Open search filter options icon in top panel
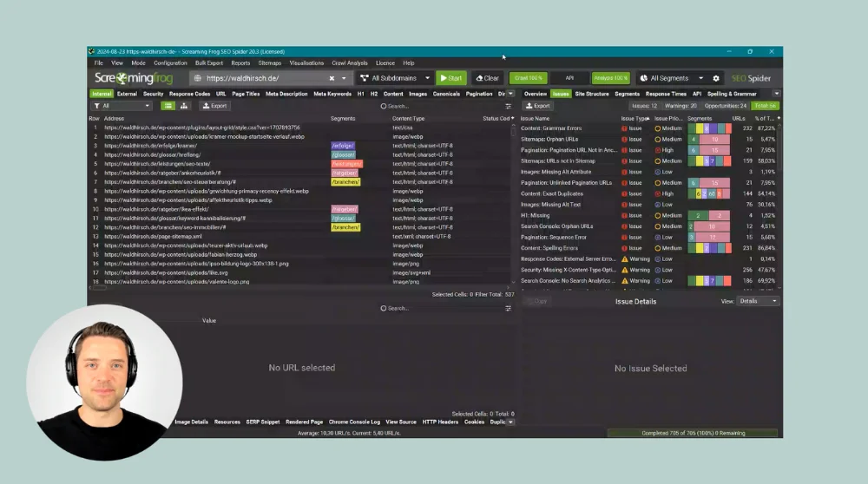The image size is (868, 484). (508, 106)
